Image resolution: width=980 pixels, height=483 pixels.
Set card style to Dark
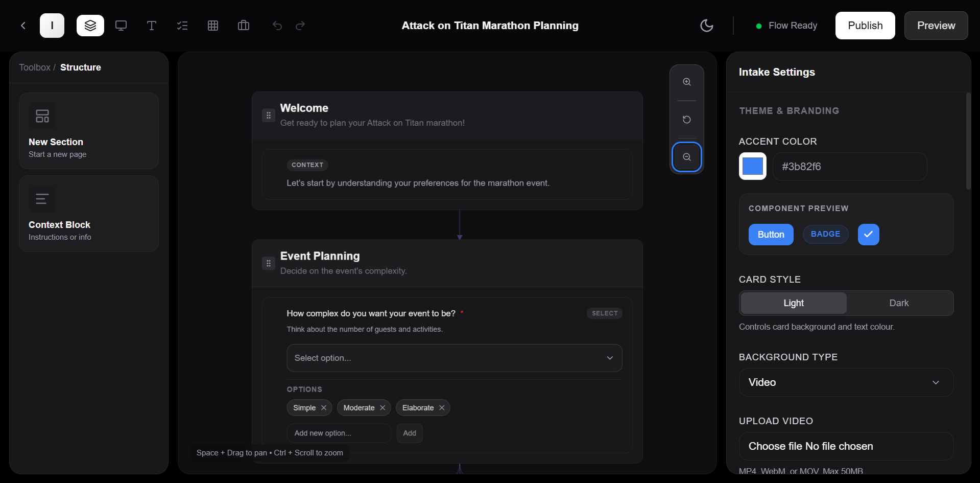coord(899,303)
